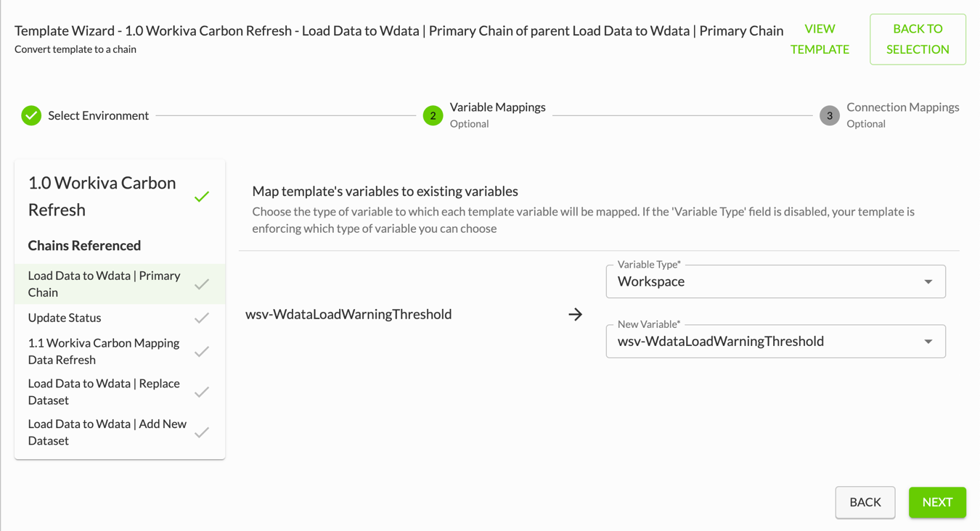Click green checkmark beside 1.0 Workiva Carbon Refresh

[202, 197]
